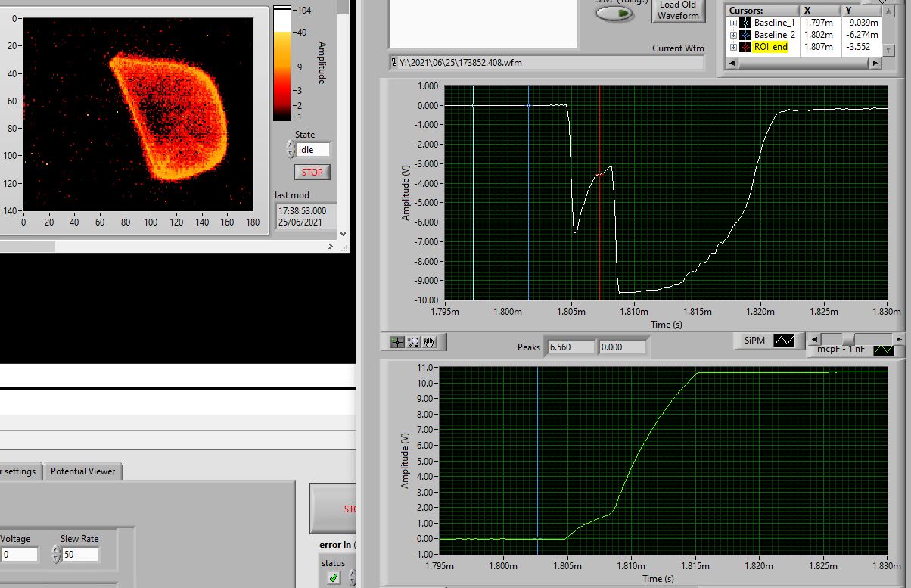
Task: Select the crosshair cursor tool in graph palette
Action: pyautogui.click(x=398, y=342)
